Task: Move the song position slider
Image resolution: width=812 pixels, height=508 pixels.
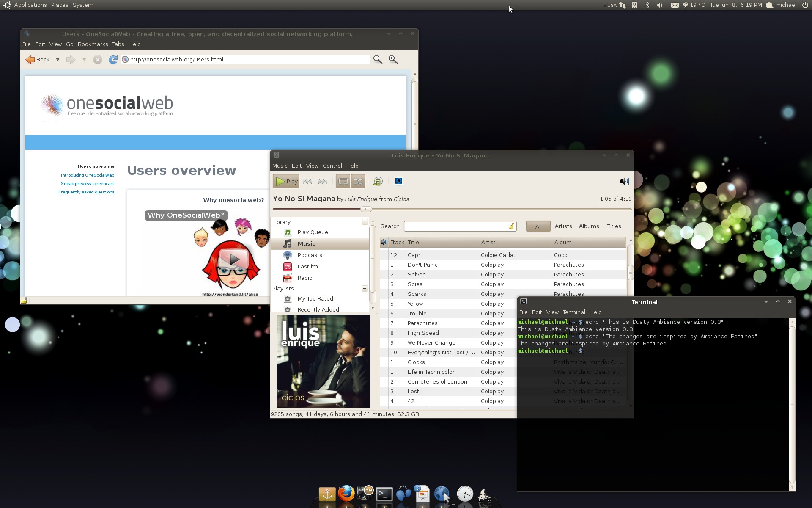Action: coord(366,209)
